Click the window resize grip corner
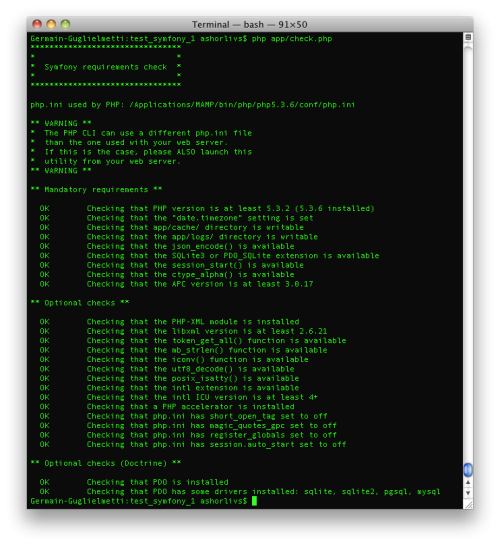 (x=468, y=504)
